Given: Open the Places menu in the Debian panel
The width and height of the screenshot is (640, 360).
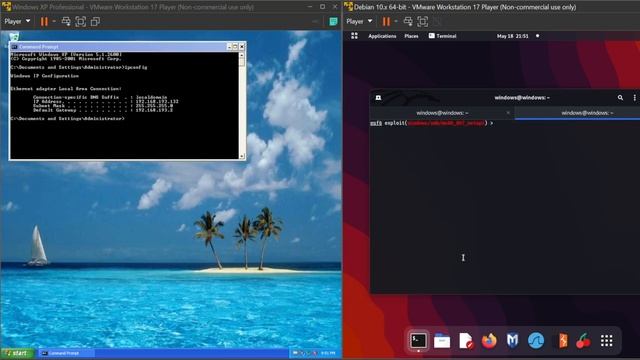Looking at the screenshot, I should (411, 36).
